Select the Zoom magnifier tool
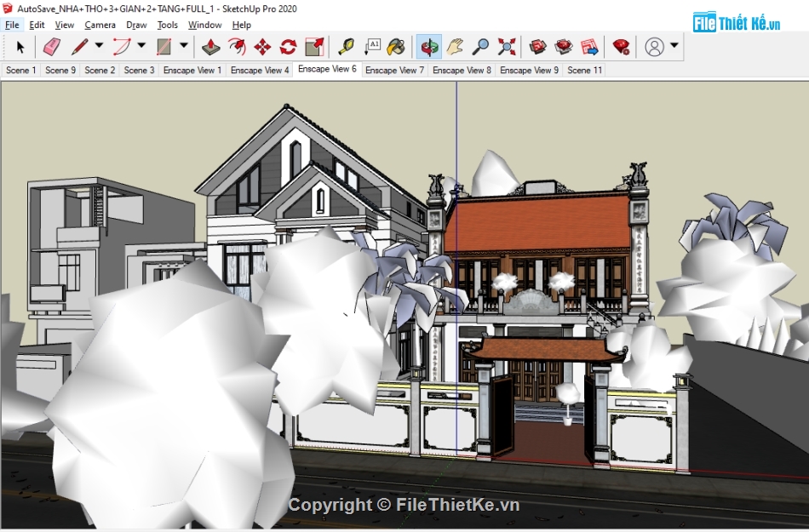The width and height of the screenshot is (809, 532). 480,47
